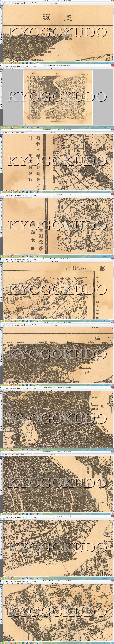Select Hand tool in the 12.6% window toolbox
The image size is (114, 644).
1,101
